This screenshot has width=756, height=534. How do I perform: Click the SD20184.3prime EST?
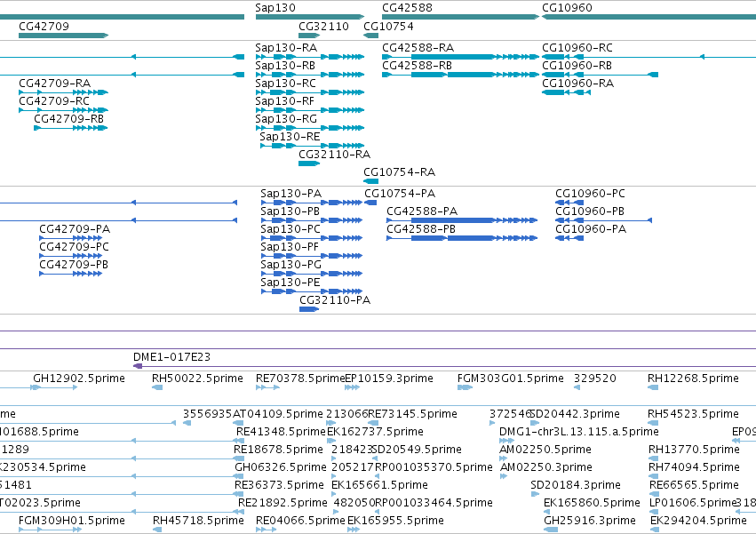click(x=536, y=494)
